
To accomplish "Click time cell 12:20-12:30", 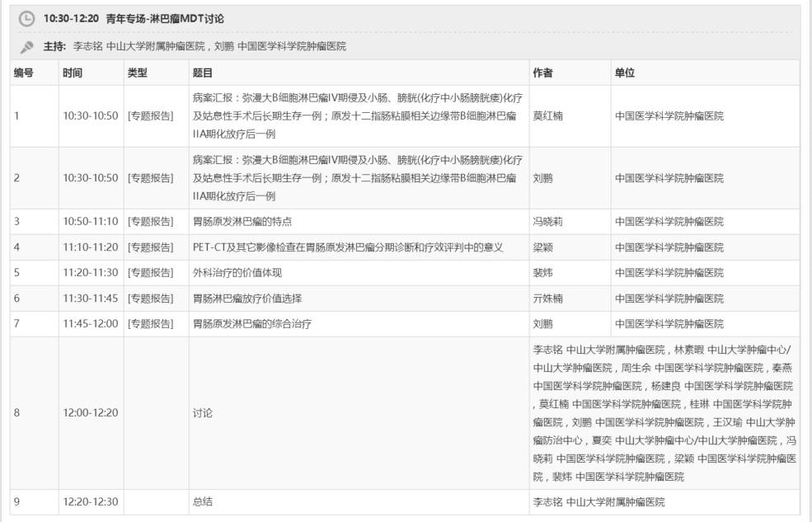I will (91, 502).
